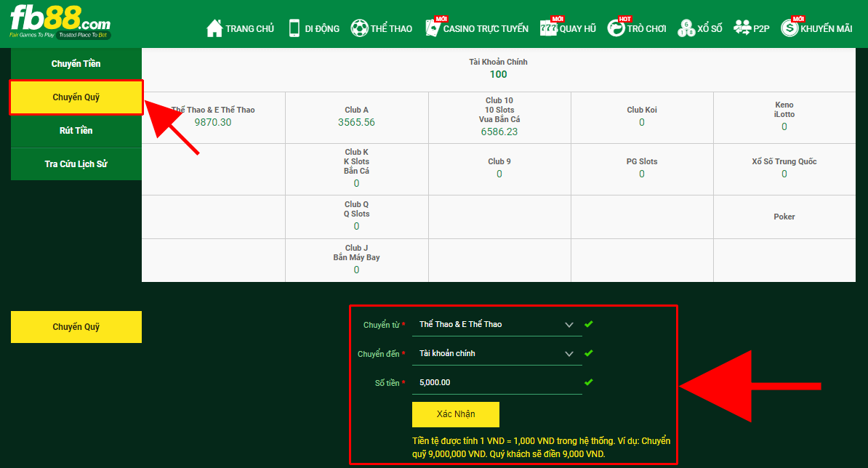Click inside the Số tiền amount field
Screen dimensions: 868x468
click(497, 383)
